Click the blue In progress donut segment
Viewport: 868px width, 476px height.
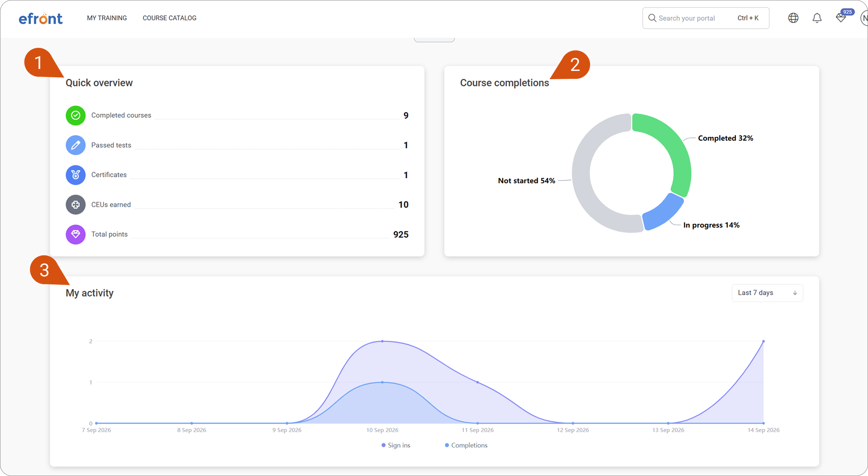tap(664, 213)
